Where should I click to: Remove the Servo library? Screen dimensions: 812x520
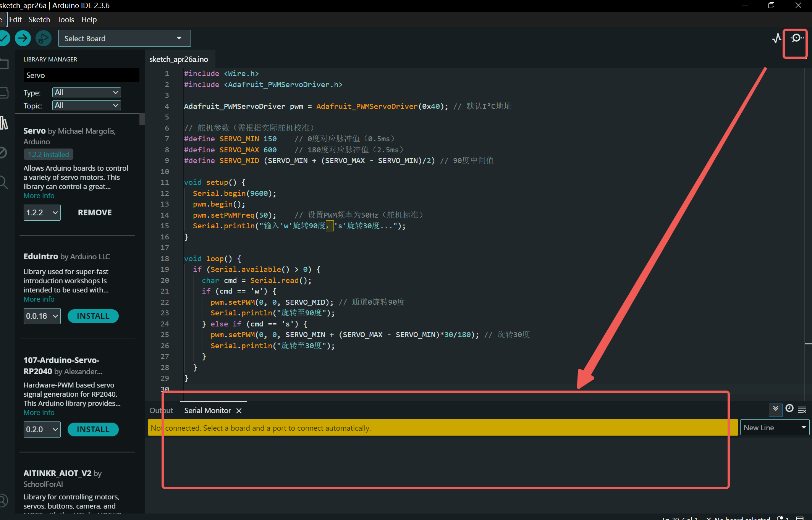coord(95,213)
